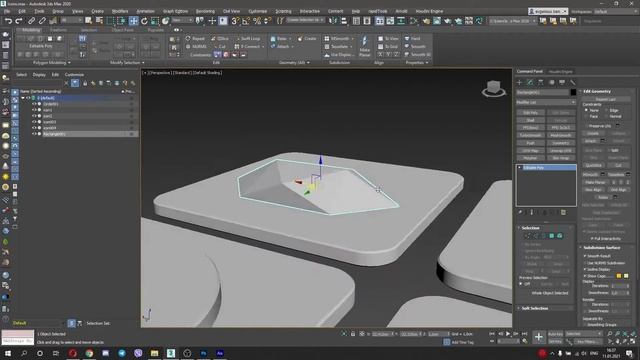Click the ViewCube in the viewport

click(493, 88)
